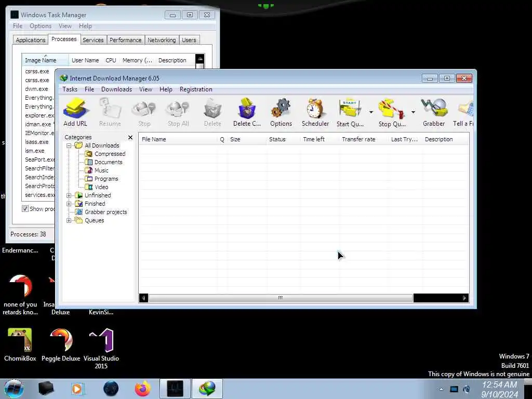532x399 pixels.
Task: Click the IDM horizontal scrollbar thumb
Action: 281,298
